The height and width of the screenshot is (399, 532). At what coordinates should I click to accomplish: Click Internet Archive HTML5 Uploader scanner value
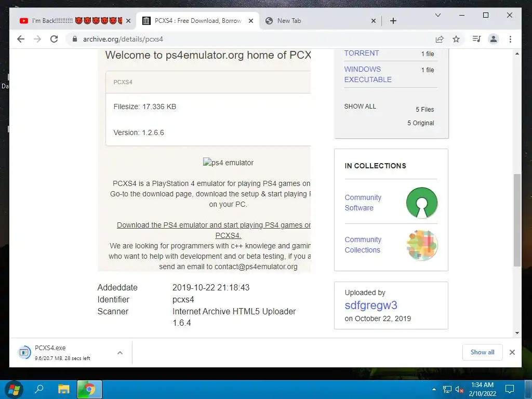tap(234, 317)
